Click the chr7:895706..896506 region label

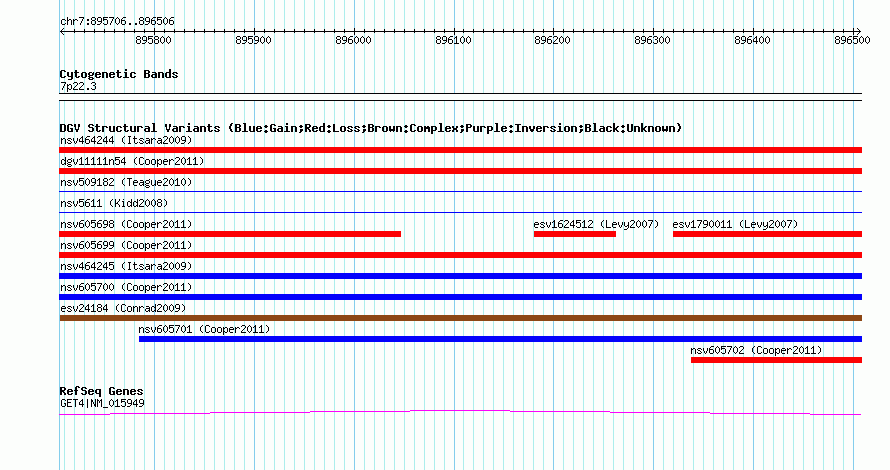(117, 22)
